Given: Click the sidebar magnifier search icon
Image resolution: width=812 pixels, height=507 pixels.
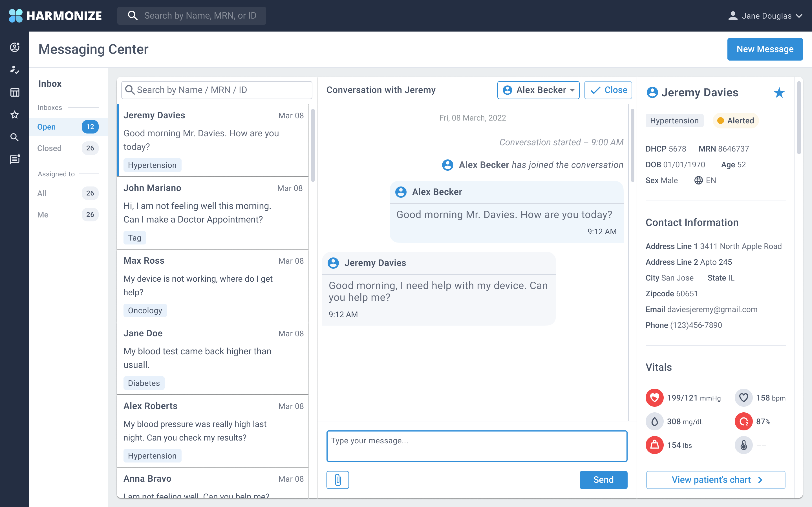Looking at the screenshot, I should pyautogui.click(x=14, y=137).
